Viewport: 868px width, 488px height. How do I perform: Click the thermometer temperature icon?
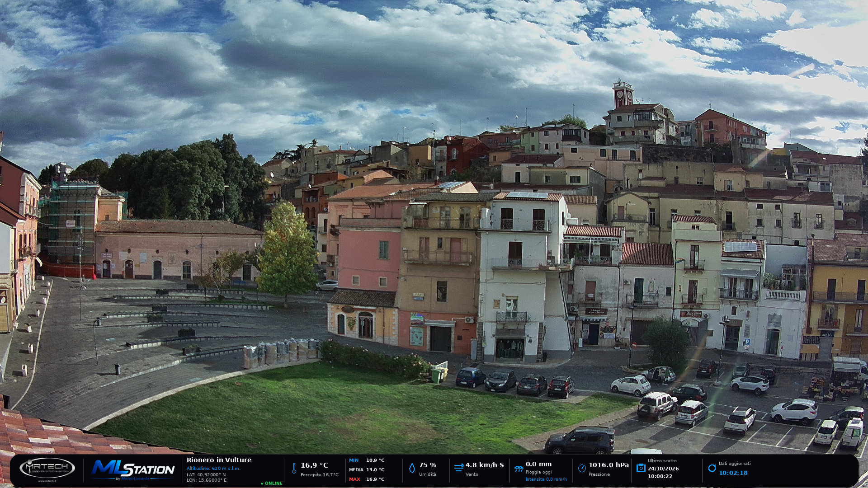(x=294, y=468)
